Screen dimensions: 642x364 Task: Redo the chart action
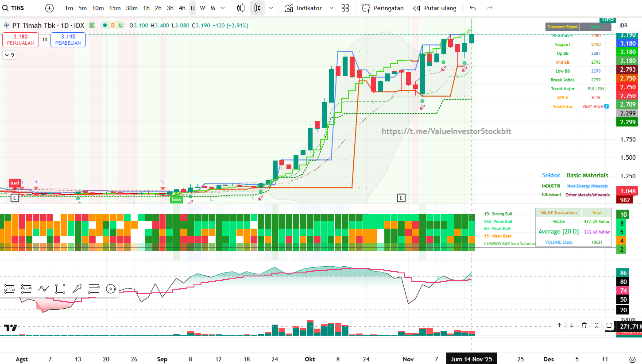click(x=489, y=8)
